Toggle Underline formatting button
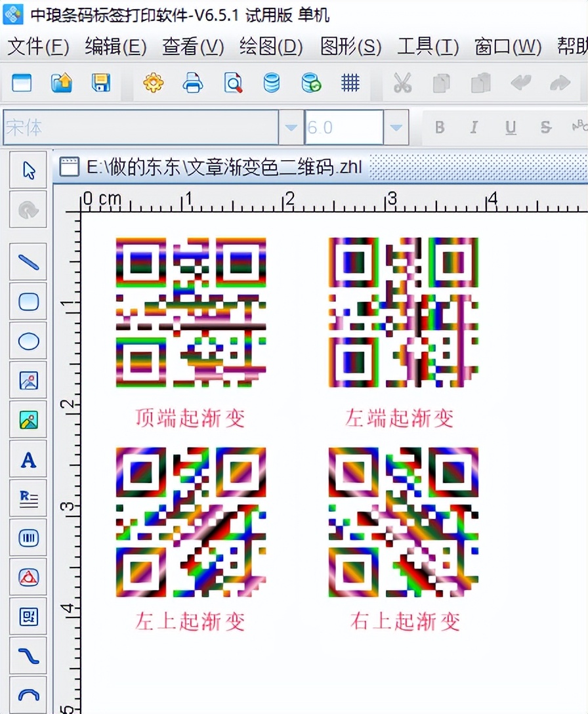Screen dimensions: 588x714 [511, 127]
